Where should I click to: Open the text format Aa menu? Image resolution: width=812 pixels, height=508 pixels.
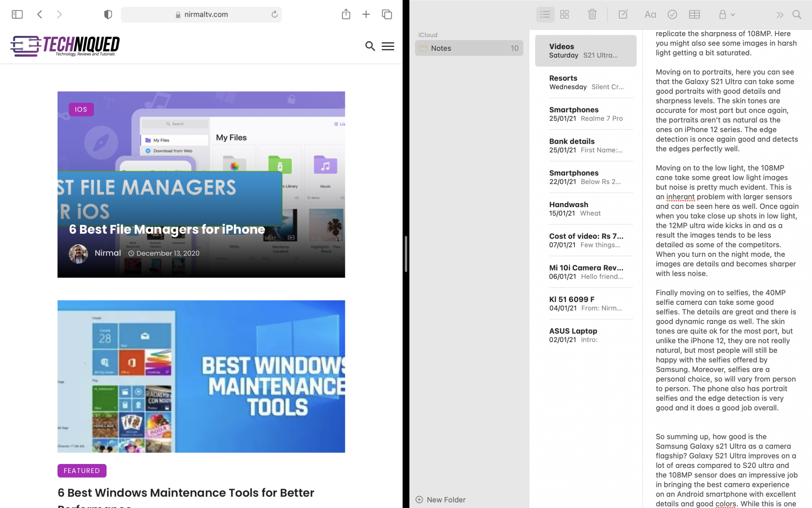(x=650, y=15)
